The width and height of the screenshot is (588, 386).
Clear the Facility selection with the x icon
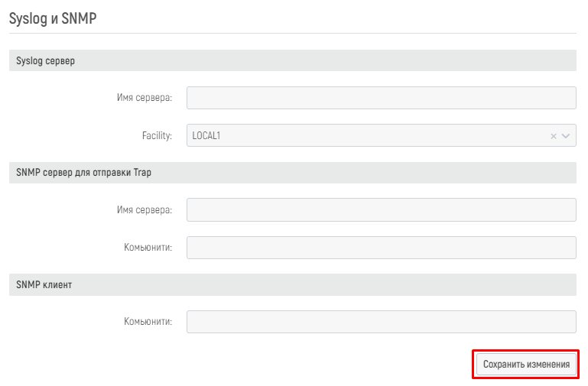(554, 136)
